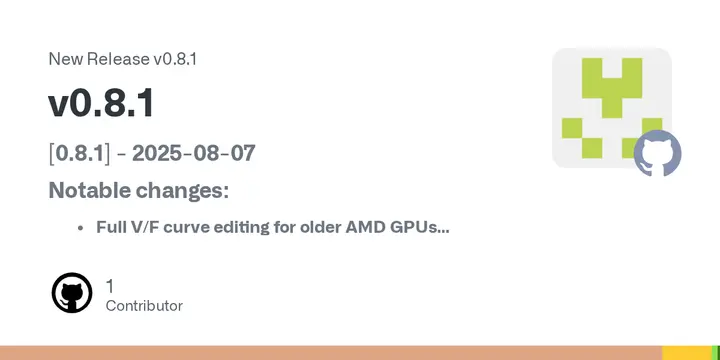Select the orange segment of the language bar
Viewport: 720px width, 360px height.
[x=331, y=353]
